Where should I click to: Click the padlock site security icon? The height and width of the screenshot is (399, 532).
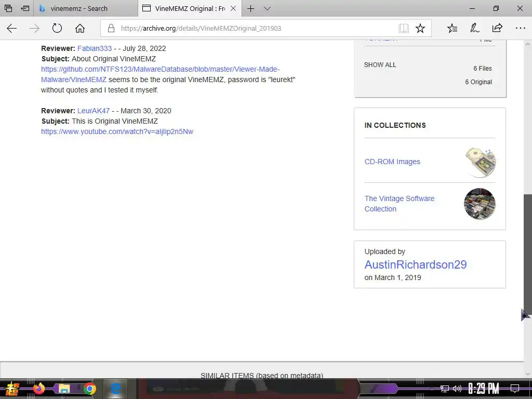pyautogui.click(x=111, y=28)
